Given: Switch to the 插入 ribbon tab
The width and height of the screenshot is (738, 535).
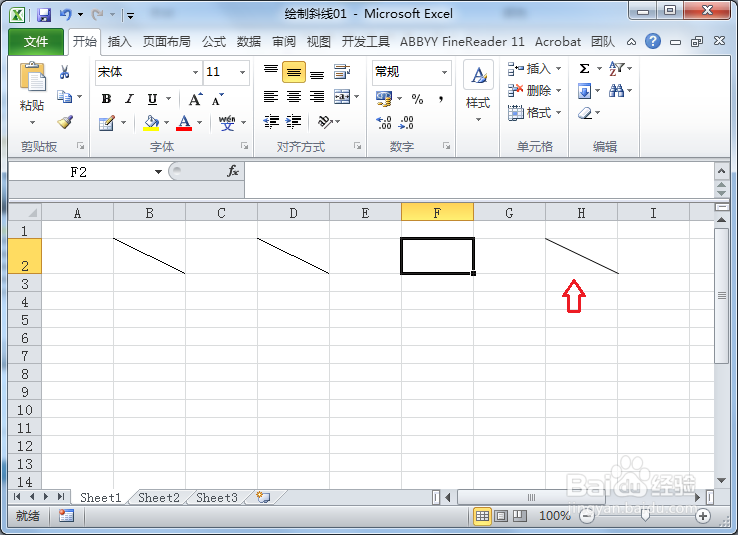Looking at the screenshot, I should (120, 42).
